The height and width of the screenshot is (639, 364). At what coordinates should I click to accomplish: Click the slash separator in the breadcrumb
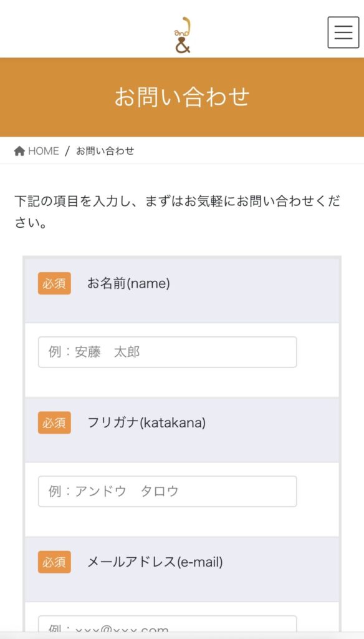[x=67, y=151]
